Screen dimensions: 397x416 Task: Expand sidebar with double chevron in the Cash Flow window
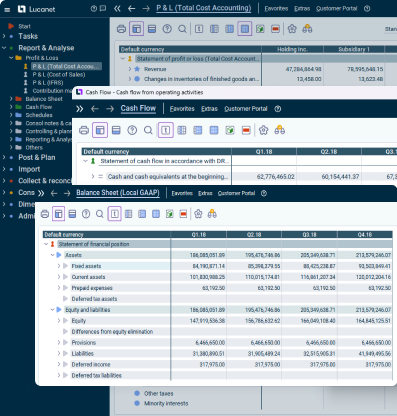coord(80,109)
